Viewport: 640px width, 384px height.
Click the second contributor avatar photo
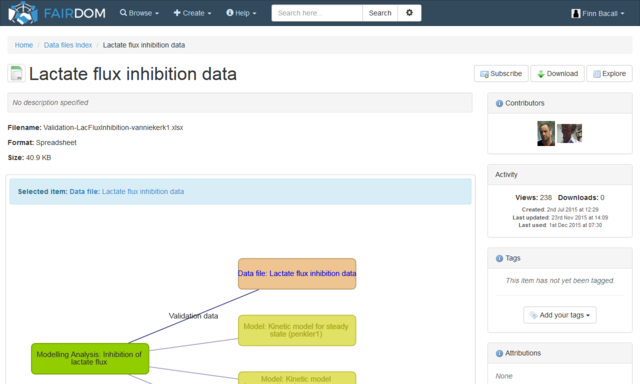point(569,133)
